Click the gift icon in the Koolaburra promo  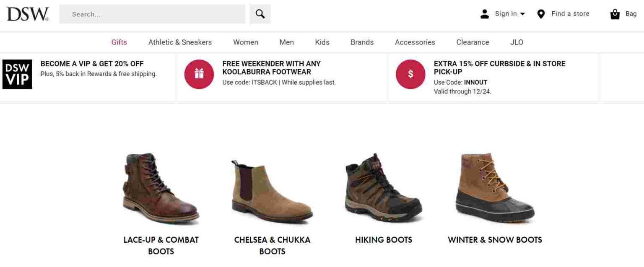click(x=199, y=74)
